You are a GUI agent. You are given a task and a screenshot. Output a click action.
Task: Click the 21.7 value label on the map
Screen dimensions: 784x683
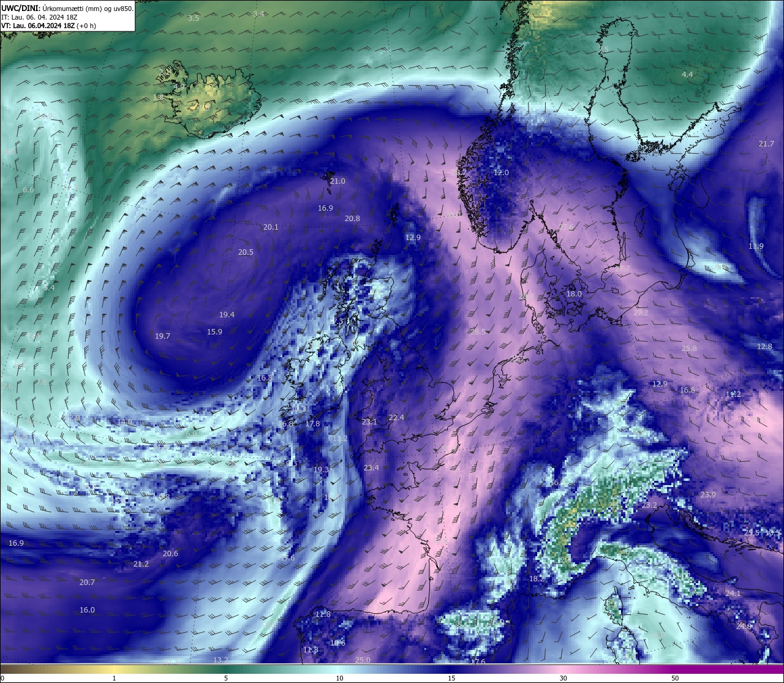coord(766,144)
